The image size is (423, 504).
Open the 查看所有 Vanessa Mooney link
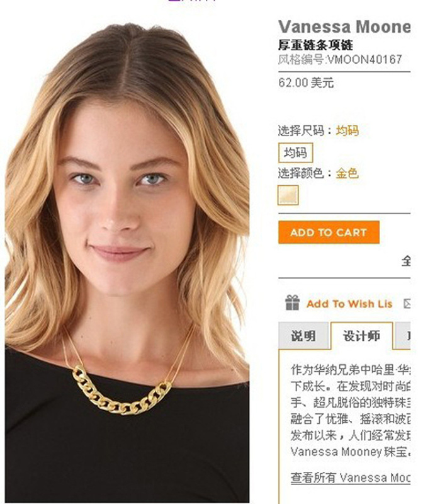click(351, 478)
